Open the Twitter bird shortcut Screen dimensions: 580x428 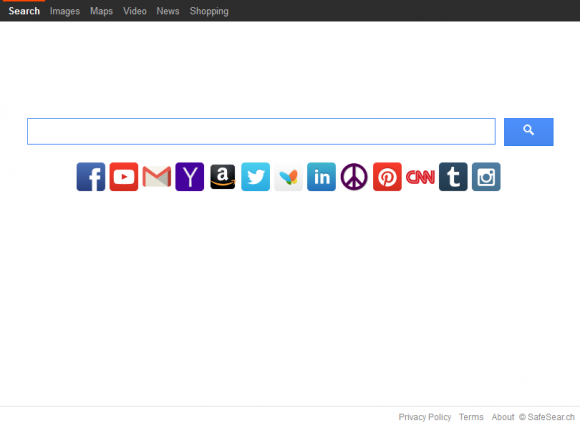(255, 177)
